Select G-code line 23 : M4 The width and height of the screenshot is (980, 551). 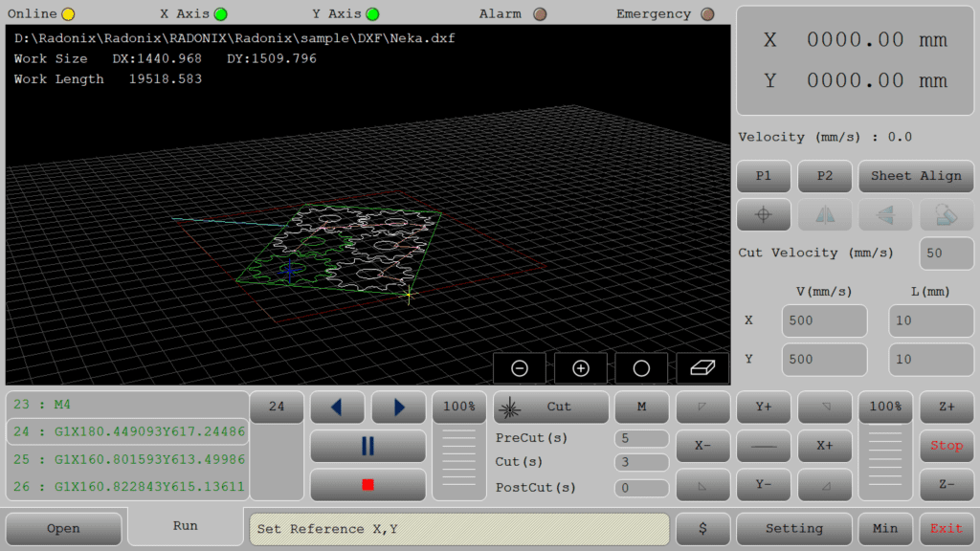127,405
